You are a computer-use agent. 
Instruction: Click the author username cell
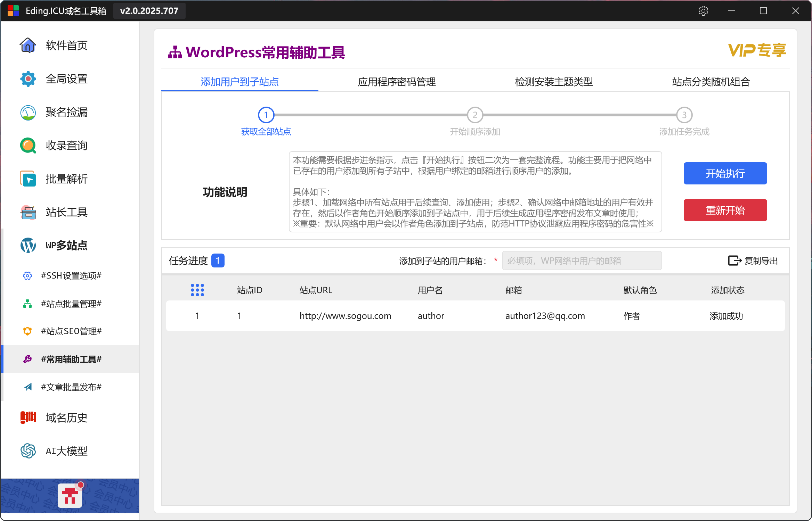431,316
